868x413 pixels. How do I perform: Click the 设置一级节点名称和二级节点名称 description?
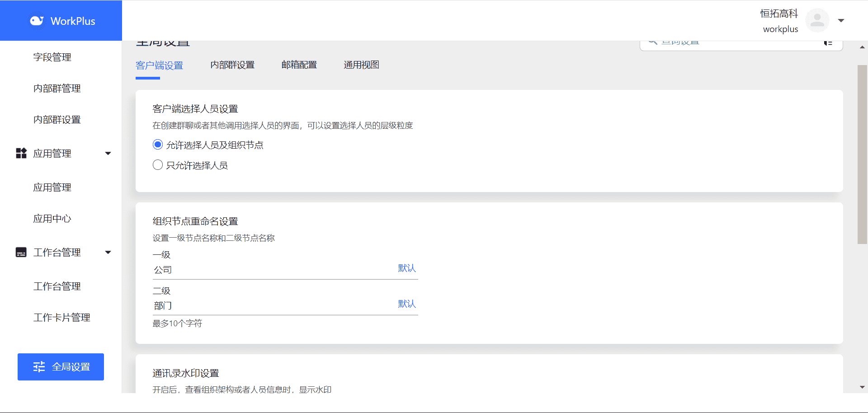coord(213,238)
